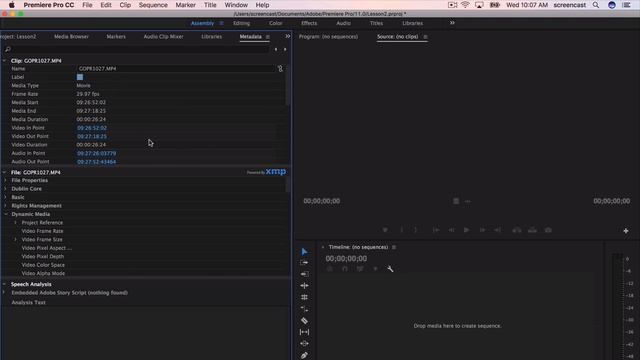This screenshot has width=640, height=360.
Task: Switch to Media Browser tab
Action: tap(71, 36)
